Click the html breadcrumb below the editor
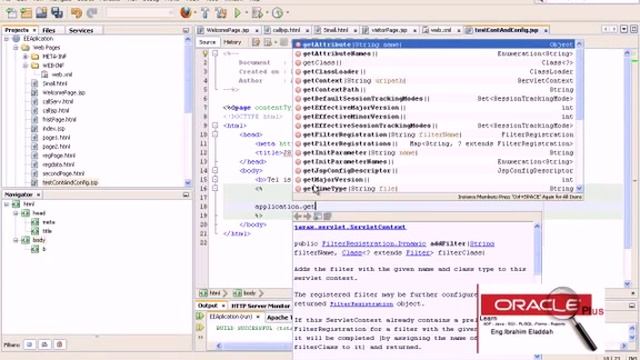The height and width of the screenshot is (360, 640). (x=210, y=293)
